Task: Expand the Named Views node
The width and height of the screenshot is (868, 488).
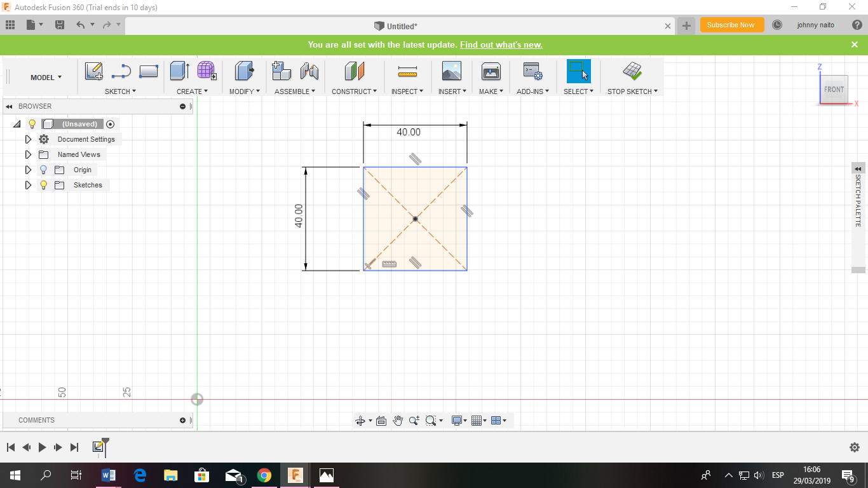Action: 28,154
